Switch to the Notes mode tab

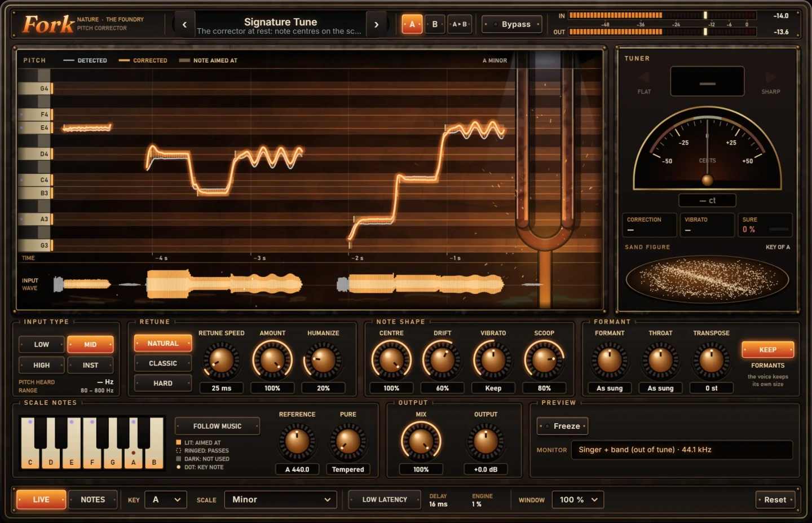tap(93, 500)
